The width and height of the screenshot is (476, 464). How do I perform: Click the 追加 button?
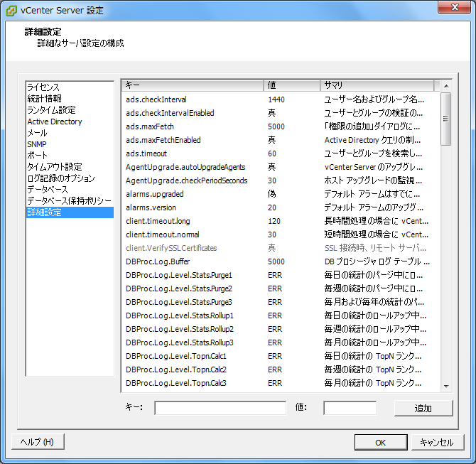point(423,408)
